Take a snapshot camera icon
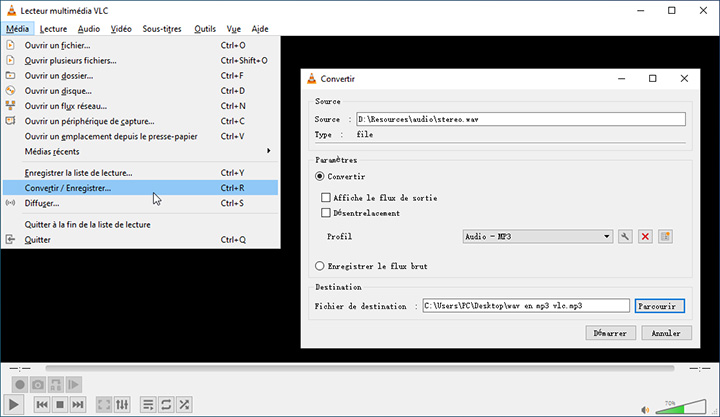Image resolution: width=720 pixels, height=417 pixels. (x=38, y=384)
